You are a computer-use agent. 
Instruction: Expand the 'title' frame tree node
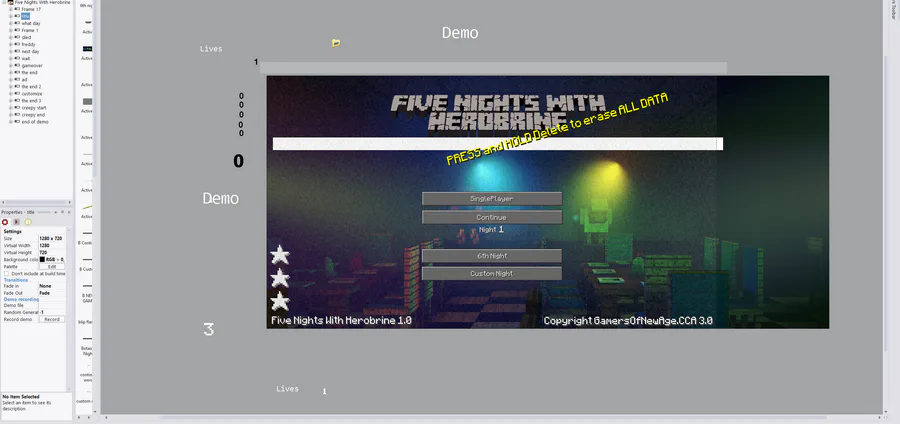click(x=10, y=17)
